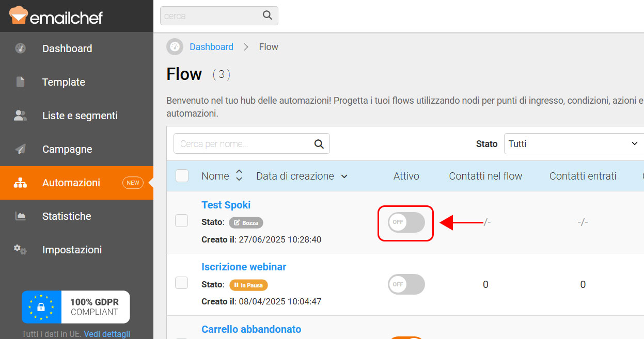The width and height of the screenshot is (644, 339).
Task: Open the Stato filter dropdown
Action: coord(573,144)
